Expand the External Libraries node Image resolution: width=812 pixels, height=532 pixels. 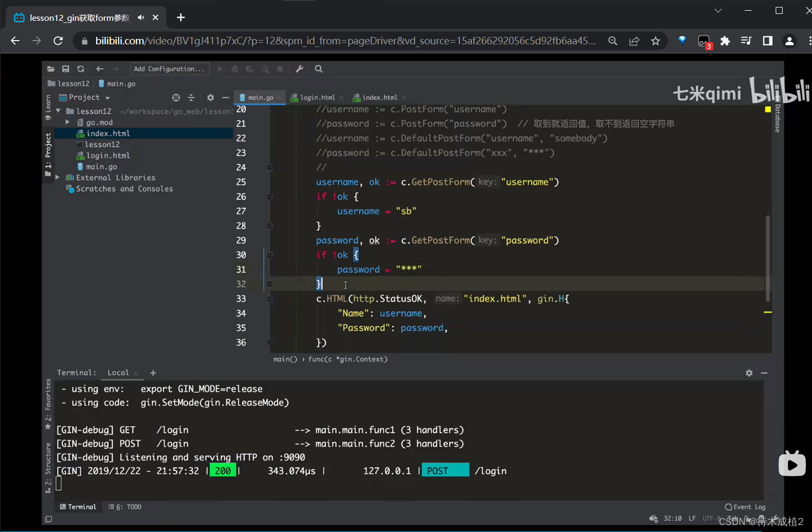(58, 177)
